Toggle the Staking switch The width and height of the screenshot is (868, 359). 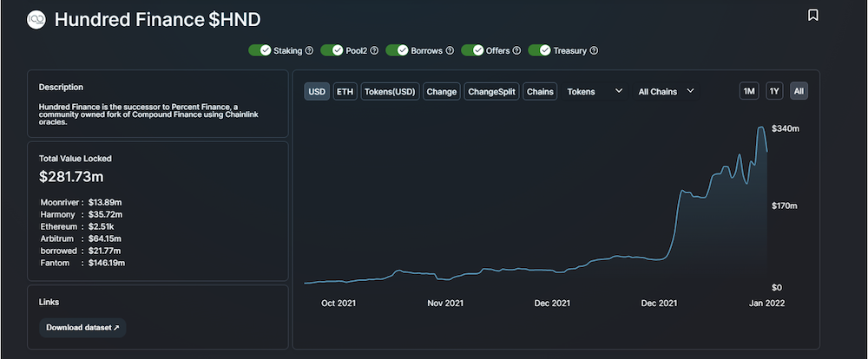260,50
